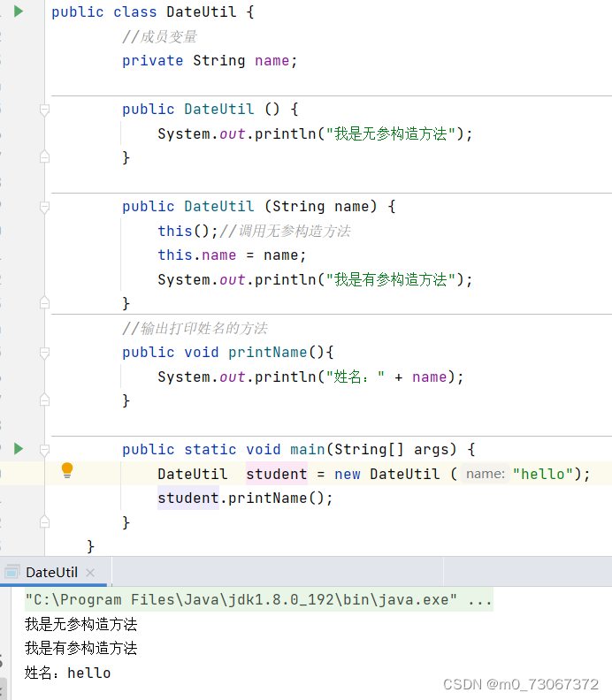Click the java.exe command line in console
The height and width of the screenshot is (700, 612).
(x=259, y=599)
